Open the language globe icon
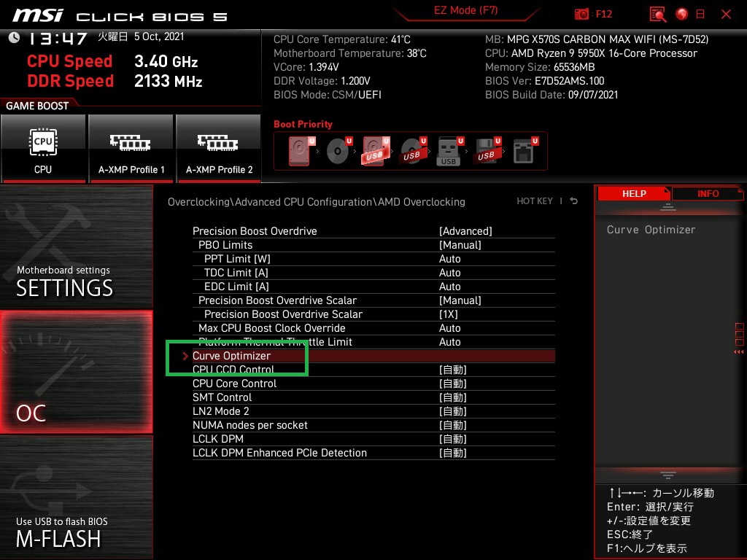Screen dimensions: 747x560 682,15
